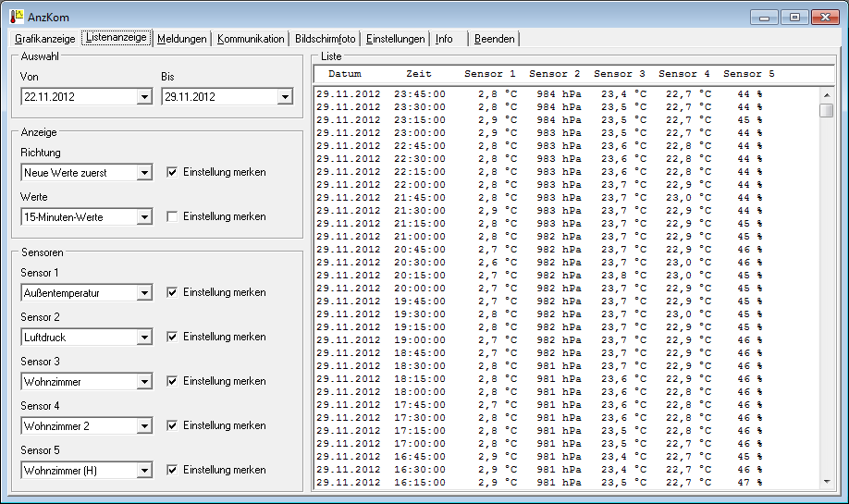Uncheck Einstellung merken for Sensor 1
The width and height of the screenshot is (849, 504).
pyautogui.click(x=172, y=292)
